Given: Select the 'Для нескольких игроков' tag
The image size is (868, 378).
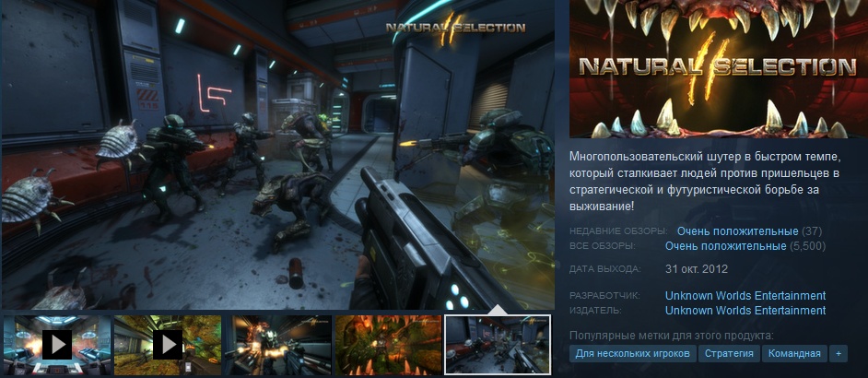Looking at the screenshot, I should 632,354.
